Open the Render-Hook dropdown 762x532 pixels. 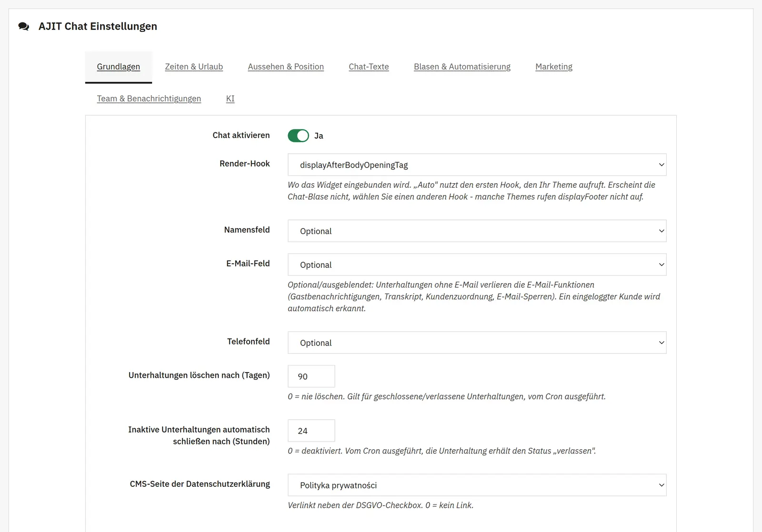click(x=477, y=165)
